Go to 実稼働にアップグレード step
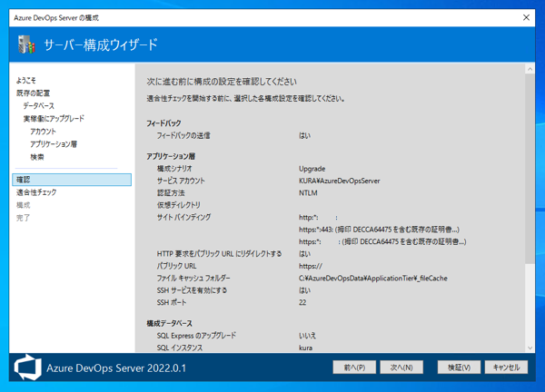Viewport: 545px width, 392px height. [54, 119]
